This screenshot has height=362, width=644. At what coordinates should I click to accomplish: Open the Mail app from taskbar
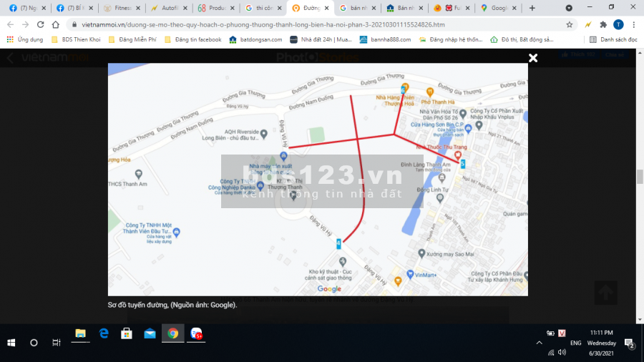coord(150,333)
